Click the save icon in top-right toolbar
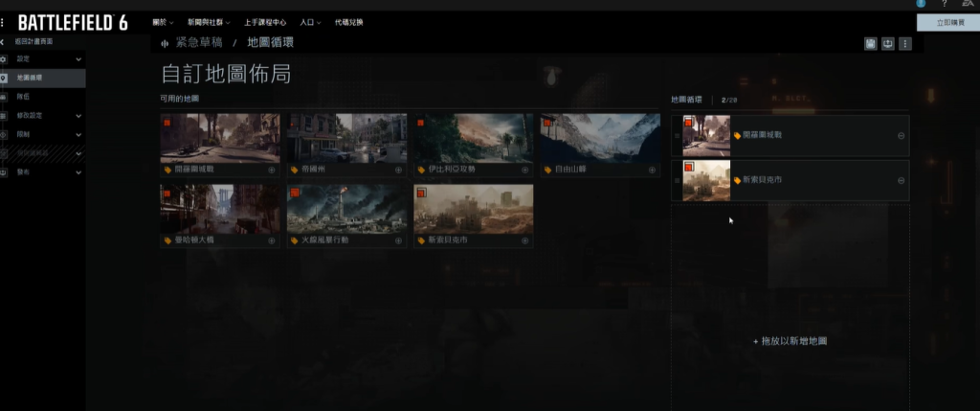980x411 pixels. click(x=871, y=43)
